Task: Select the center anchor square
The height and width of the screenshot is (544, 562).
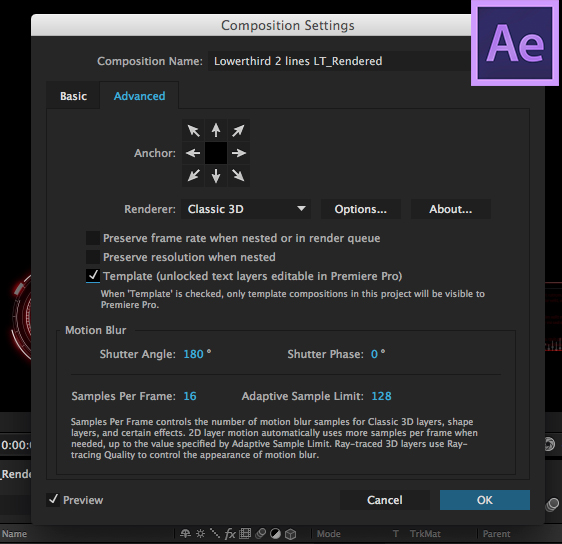Action: pos(216,153)
